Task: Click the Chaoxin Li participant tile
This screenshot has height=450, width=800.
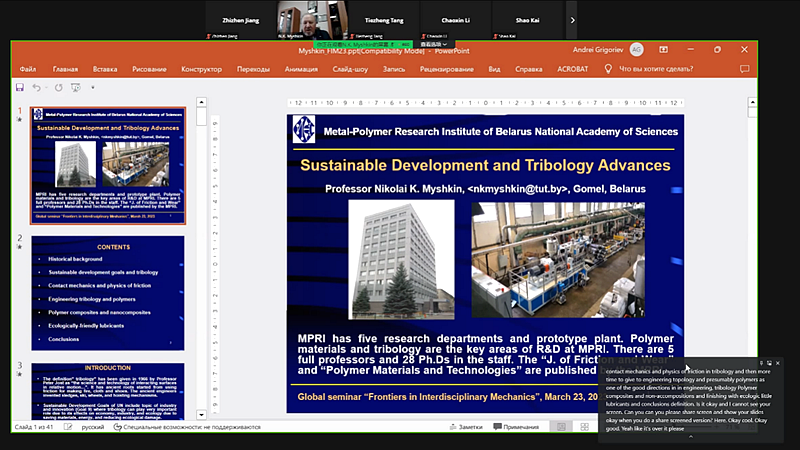Action: click(x=456, y=20)
